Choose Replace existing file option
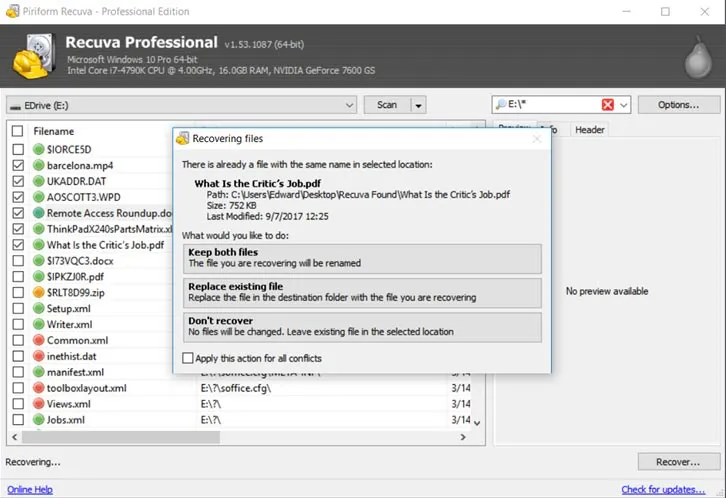The image size is (726, 498). (362, 293)
